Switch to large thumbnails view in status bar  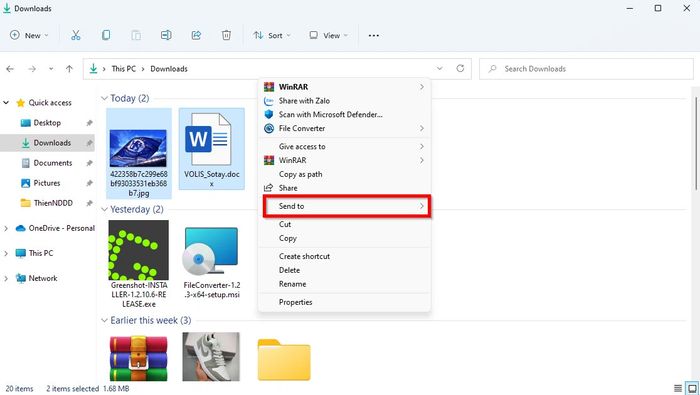(692, 388)
